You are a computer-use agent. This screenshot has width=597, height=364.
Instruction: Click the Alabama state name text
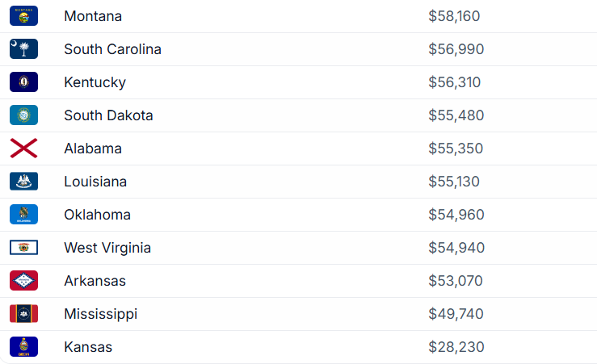93,149
